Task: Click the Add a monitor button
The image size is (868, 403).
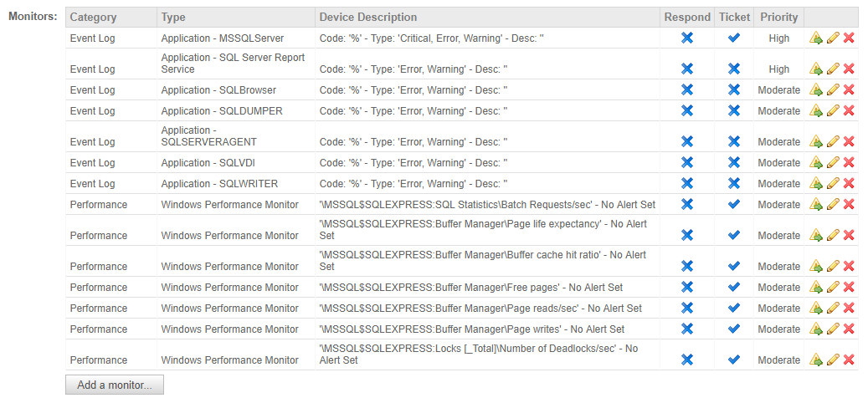Action: point(115,385)
